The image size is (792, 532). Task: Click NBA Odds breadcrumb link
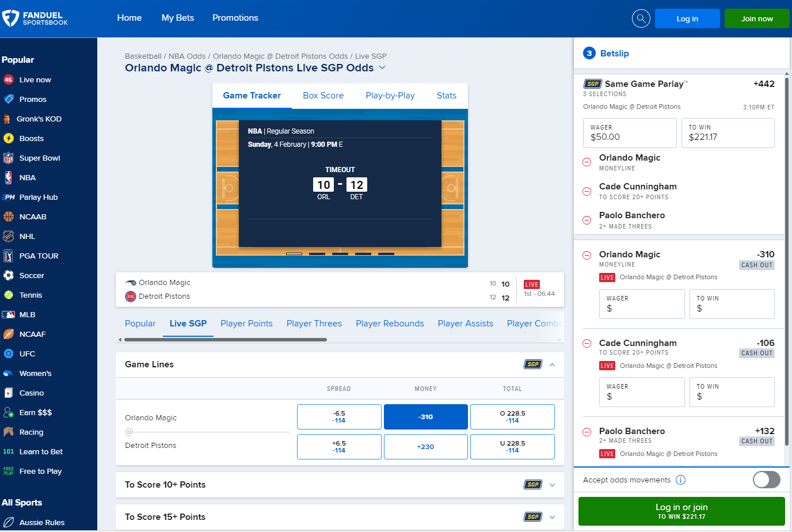(187, 56)
